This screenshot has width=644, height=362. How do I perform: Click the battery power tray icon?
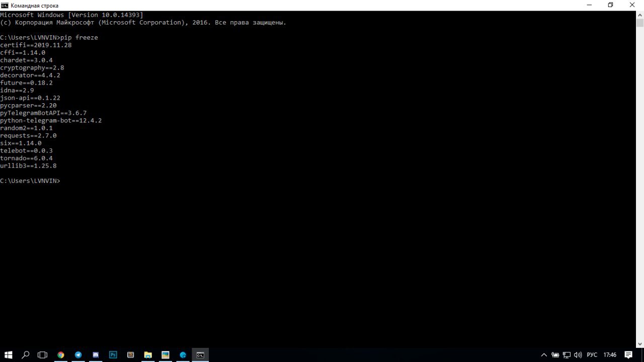[555, 355]
